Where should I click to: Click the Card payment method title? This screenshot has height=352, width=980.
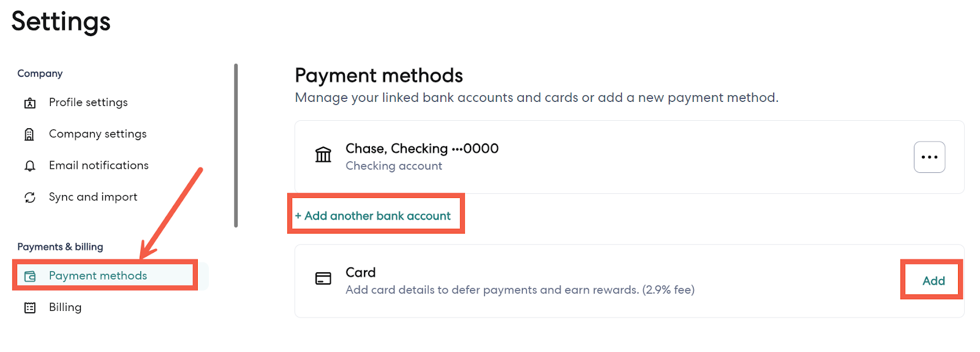click(361, 272)
